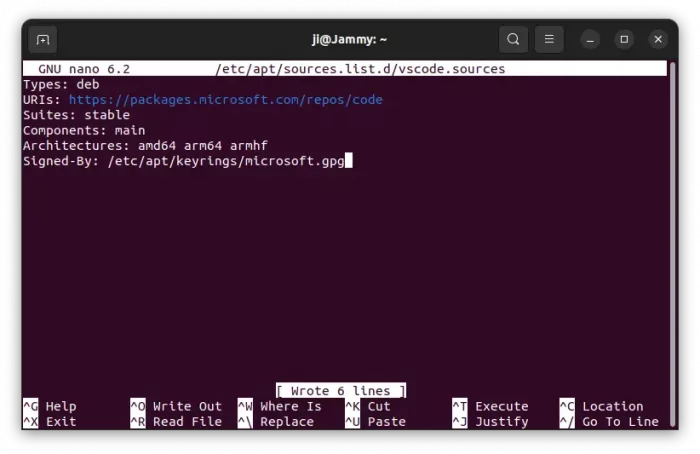Click the packages.microsoft.com URL
700x454 pixels.
coord(225,100)
